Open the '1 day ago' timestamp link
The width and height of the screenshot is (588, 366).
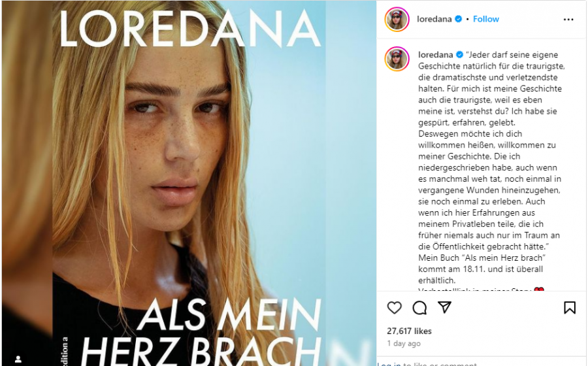click(404, 344)
